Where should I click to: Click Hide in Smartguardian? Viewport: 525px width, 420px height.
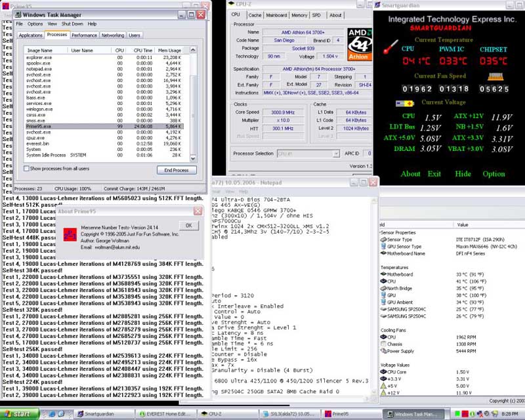click(x=463, y=174)
